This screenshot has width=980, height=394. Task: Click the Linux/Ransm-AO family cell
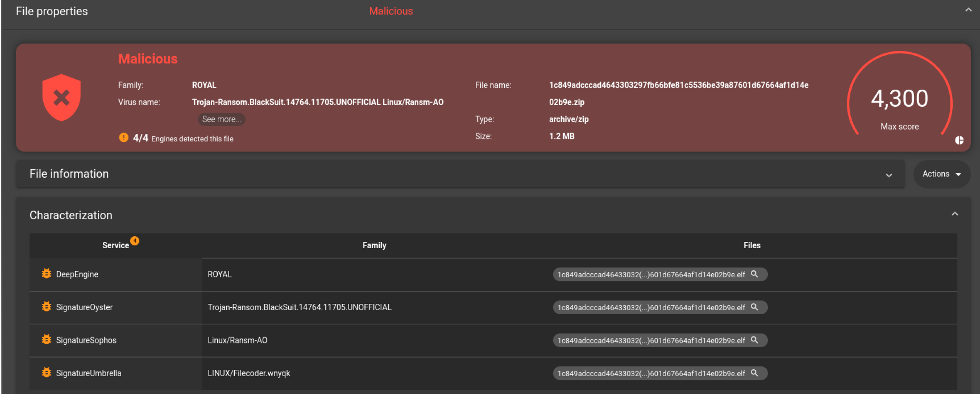point(237,340)
